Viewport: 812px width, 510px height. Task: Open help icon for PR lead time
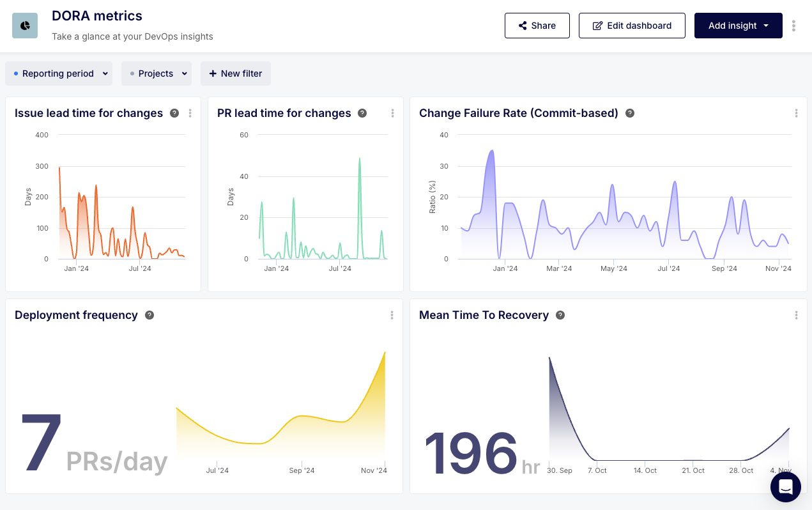tap(362, 113)
